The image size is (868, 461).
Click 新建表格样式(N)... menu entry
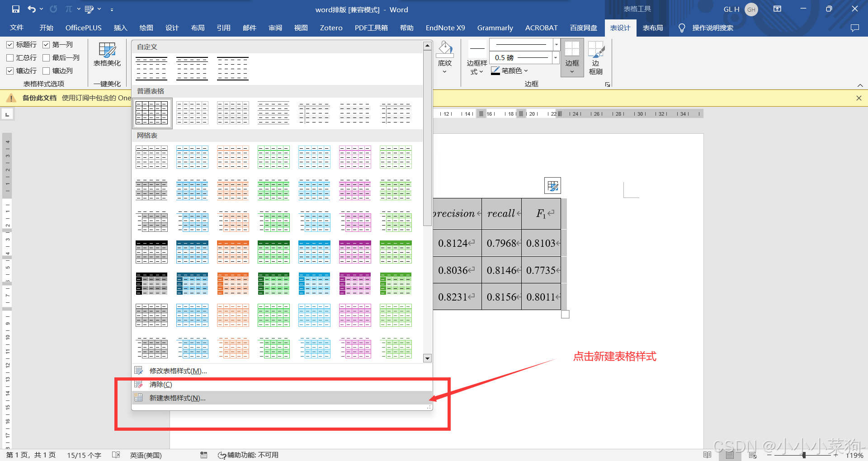(282, 398)
